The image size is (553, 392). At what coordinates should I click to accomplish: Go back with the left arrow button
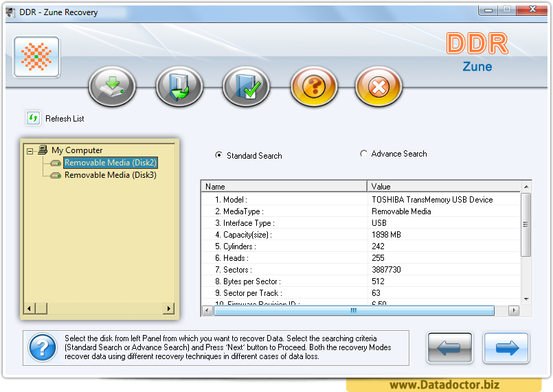[x=450, y=347]
